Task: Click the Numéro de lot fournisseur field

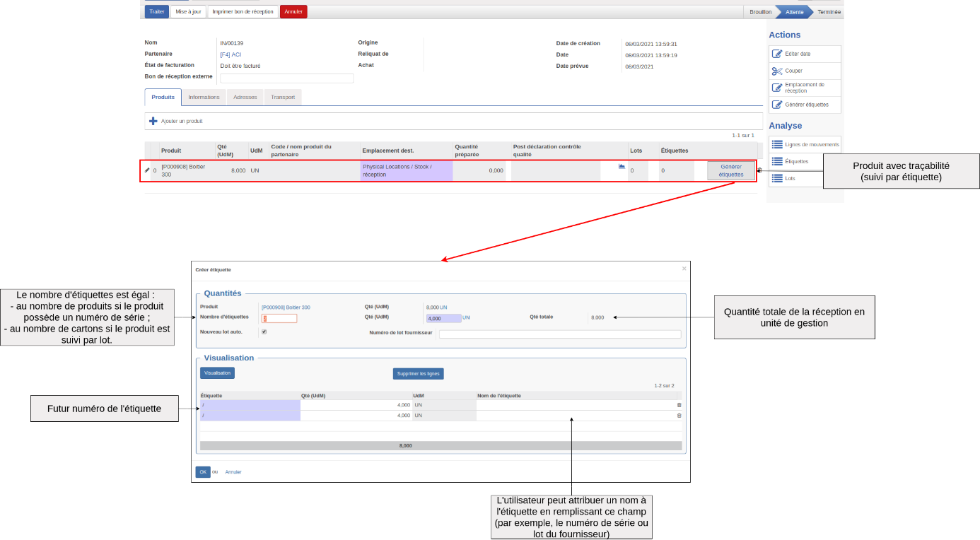Action: tap(560, 334)
